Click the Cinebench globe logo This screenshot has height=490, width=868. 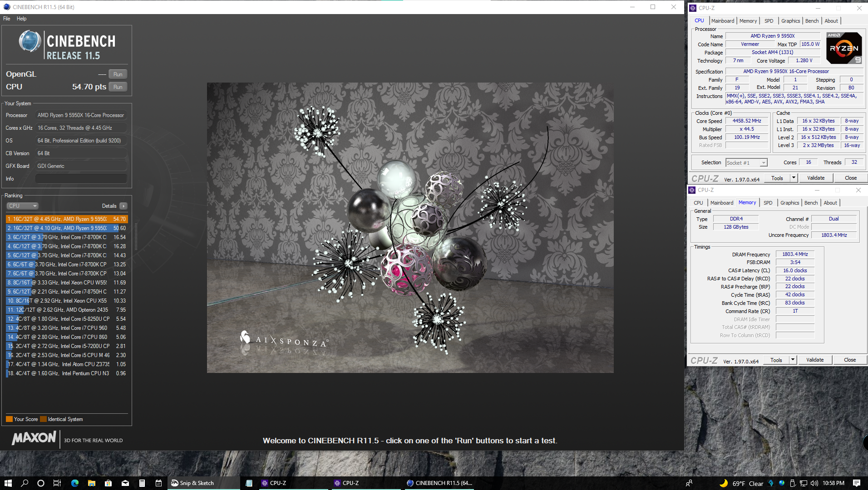click(30, 41)
